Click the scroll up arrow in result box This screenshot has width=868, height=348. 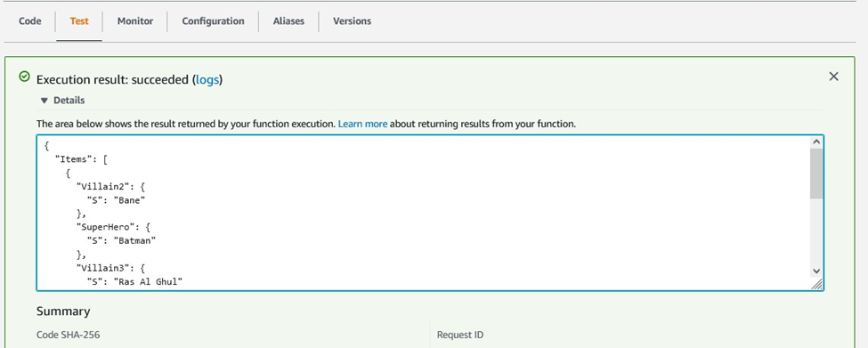point(816,142)
